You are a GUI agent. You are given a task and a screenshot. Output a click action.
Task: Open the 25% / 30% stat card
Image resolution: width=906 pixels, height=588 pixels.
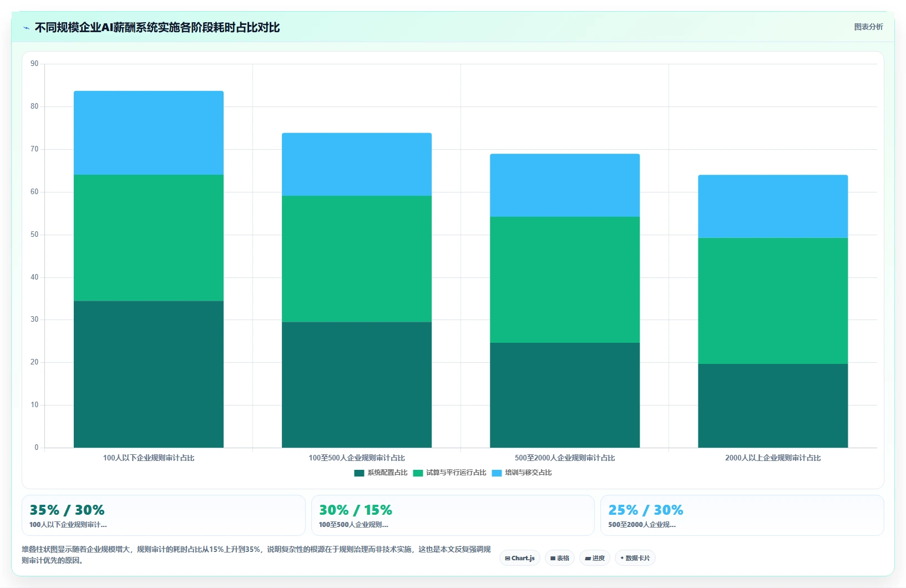[x=742, y=515]
